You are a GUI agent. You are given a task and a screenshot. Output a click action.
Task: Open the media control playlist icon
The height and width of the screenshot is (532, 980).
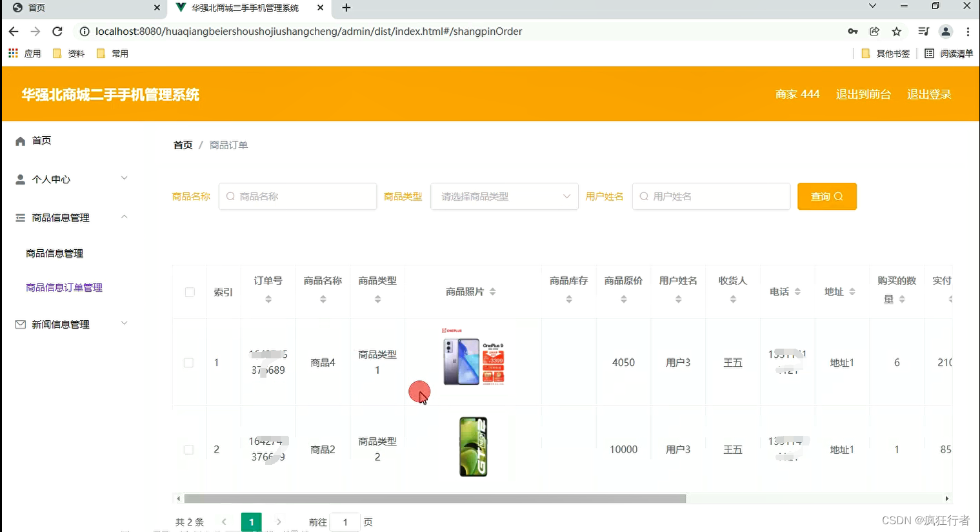[923, 32]
